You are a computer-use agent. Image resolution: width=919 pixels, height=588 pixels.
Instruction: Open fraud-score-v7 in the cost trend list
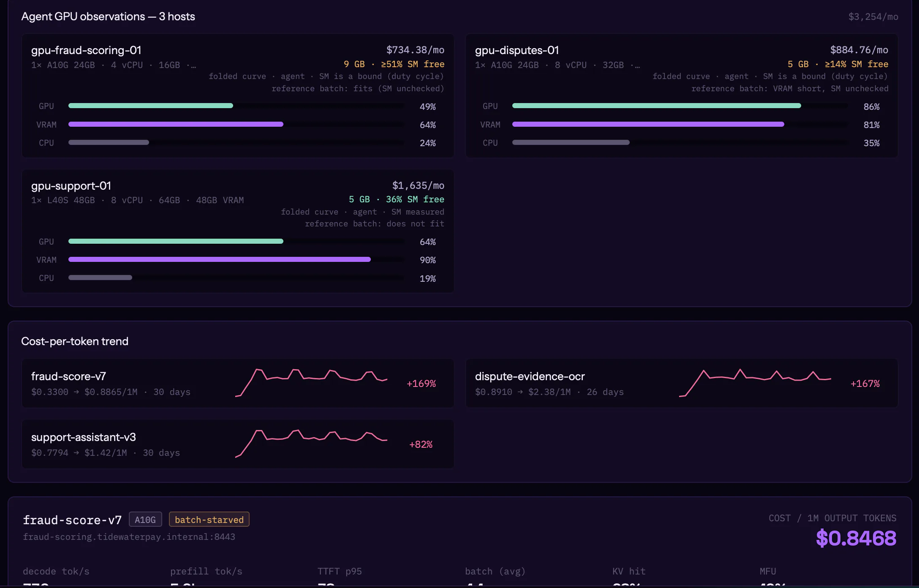pos(68,376)
